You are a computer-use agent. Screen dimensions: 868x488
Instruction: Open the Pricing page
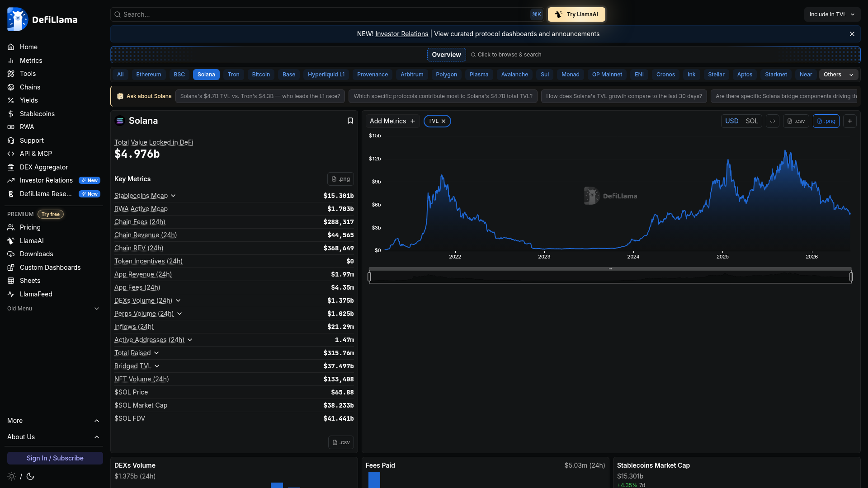pos(30,227)
